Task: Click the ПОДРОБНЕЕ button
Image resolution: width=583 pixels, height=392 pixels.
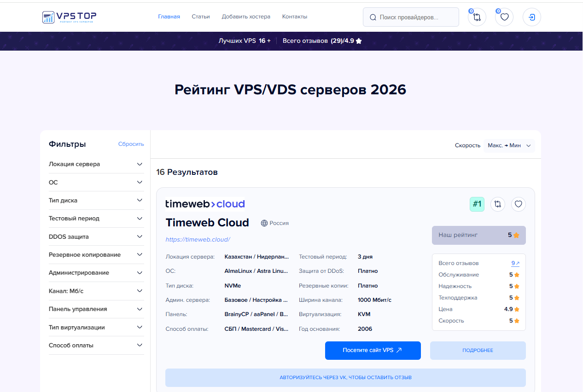Action: coord(478,351)
